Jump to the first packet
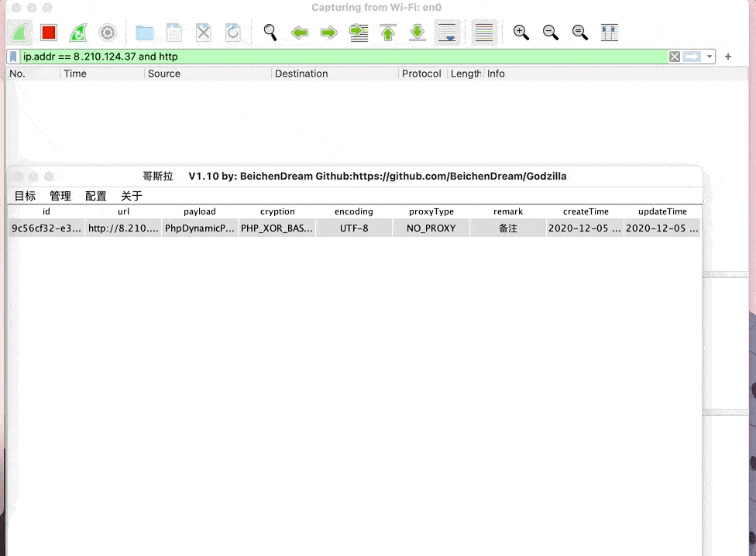The width and height of the screenshot is (756, 556). [388, 33]
